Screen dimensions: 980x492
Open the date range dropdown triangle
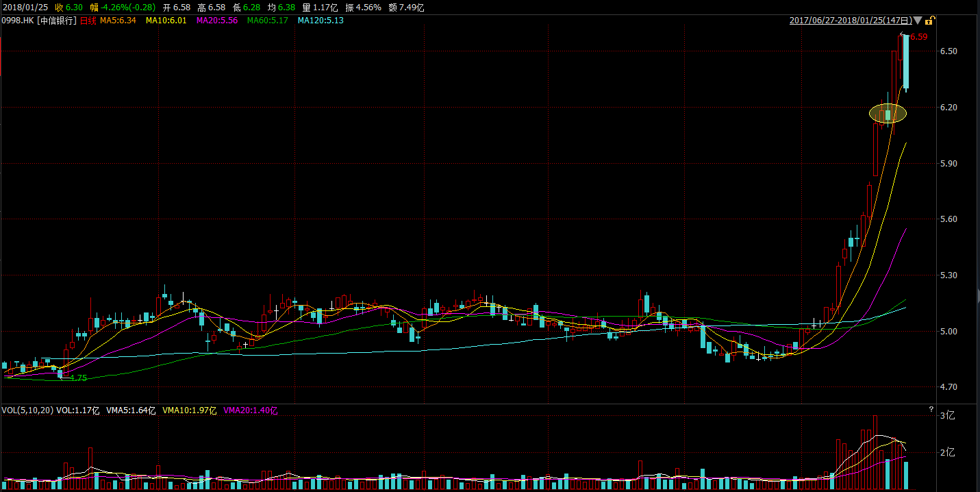click(x=918, y=21)
